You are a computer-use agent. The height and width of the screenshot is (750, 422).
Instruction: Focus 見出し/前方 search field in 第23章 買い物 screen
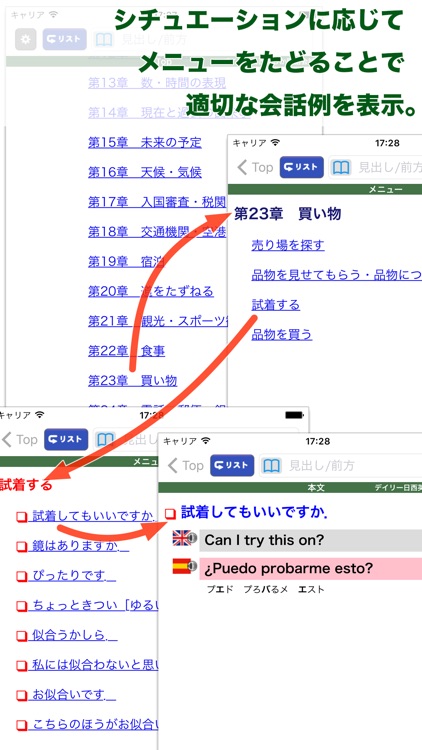click(375, 167)
